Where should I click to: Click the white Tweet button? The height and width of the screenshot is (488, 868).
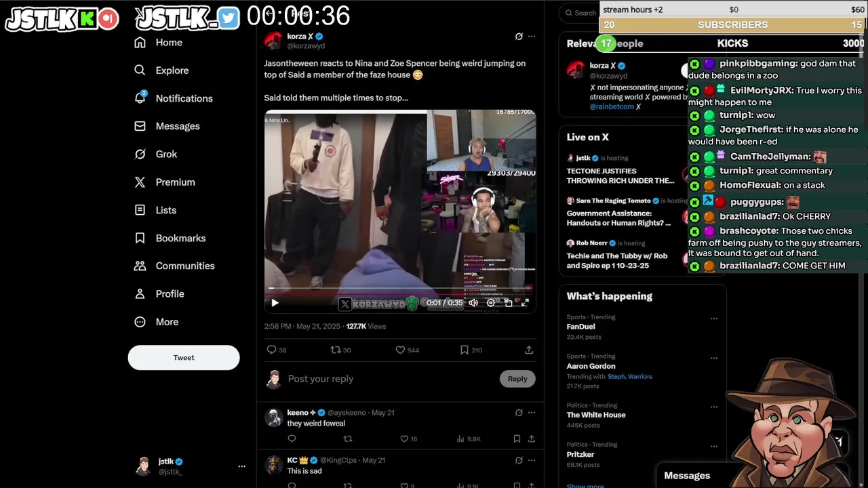pyautogui.click(x=184, y=358)
